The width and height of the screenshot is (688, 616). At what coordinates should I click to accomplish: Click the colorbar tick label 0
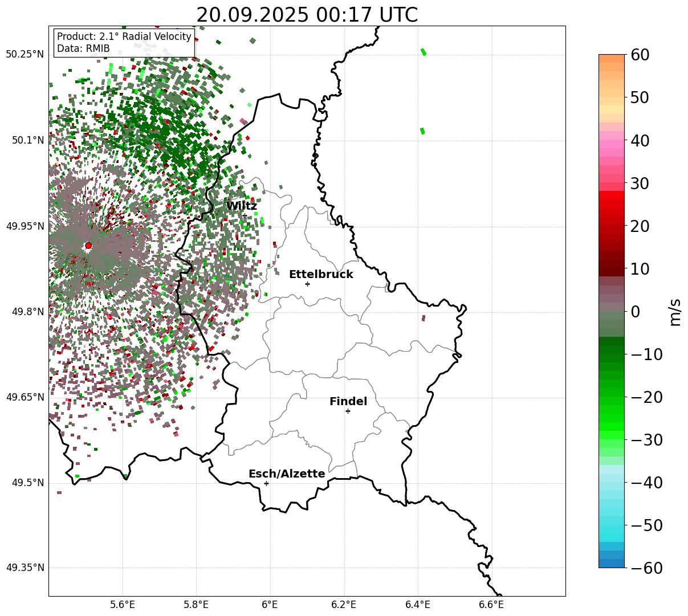coord(636,311)
